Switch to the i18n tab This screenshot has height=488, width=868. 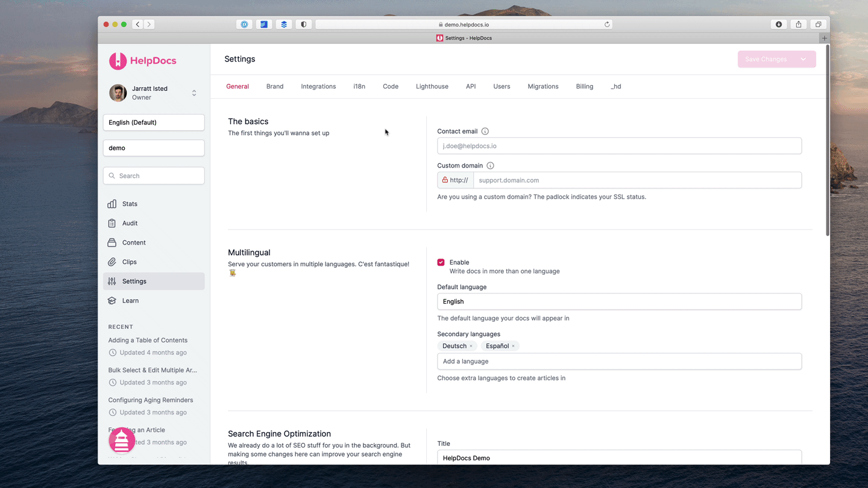click(x=359, y=86)
